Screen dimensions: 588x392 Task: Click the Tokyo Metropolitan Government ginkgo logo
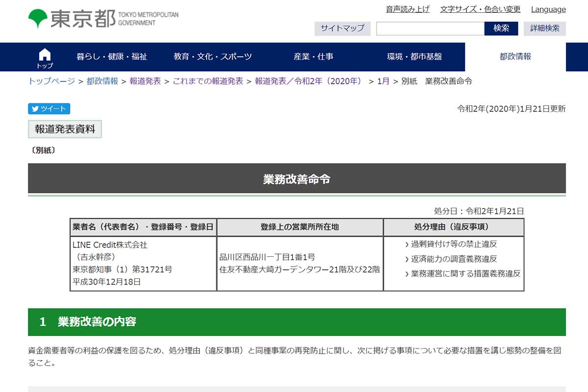tap(38, 19)
